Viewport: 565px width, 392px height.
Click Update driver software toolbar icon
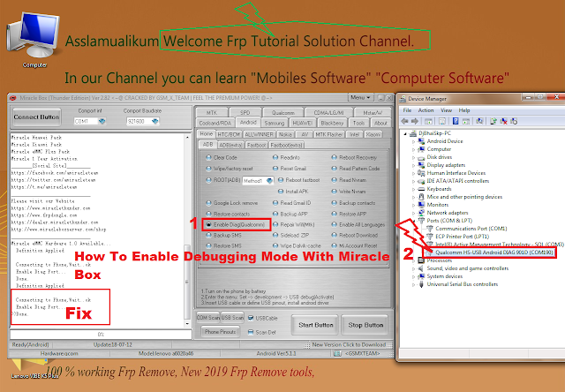493,121
